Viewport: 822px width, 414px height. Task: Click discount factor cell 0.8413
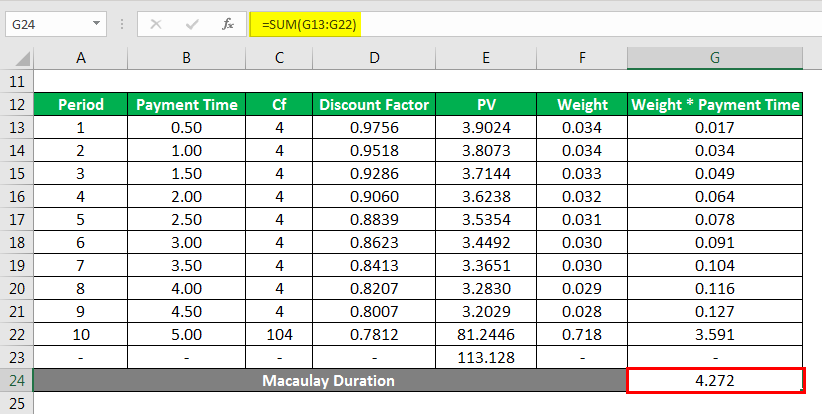[374, 266]
